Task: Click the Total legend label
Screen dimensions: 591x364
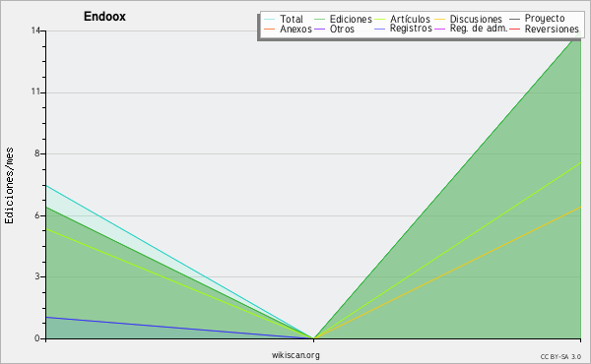Action: tap(292, 19)
